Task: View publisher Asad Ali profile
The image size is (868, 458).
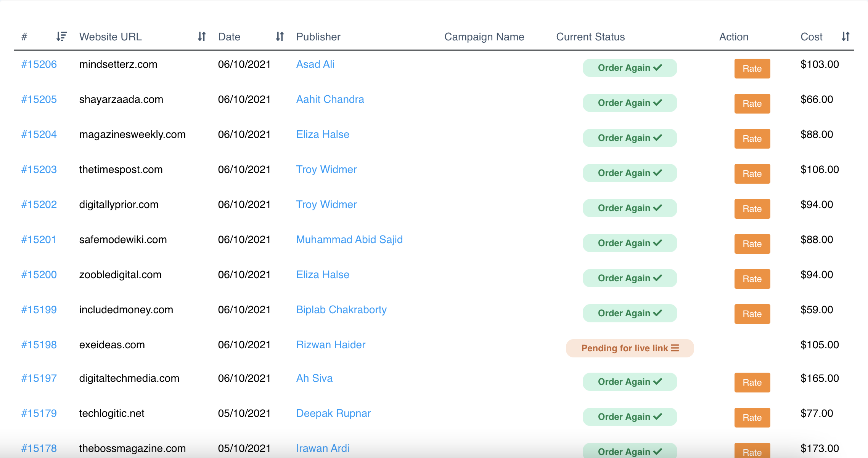Action: tap(315, 64)
